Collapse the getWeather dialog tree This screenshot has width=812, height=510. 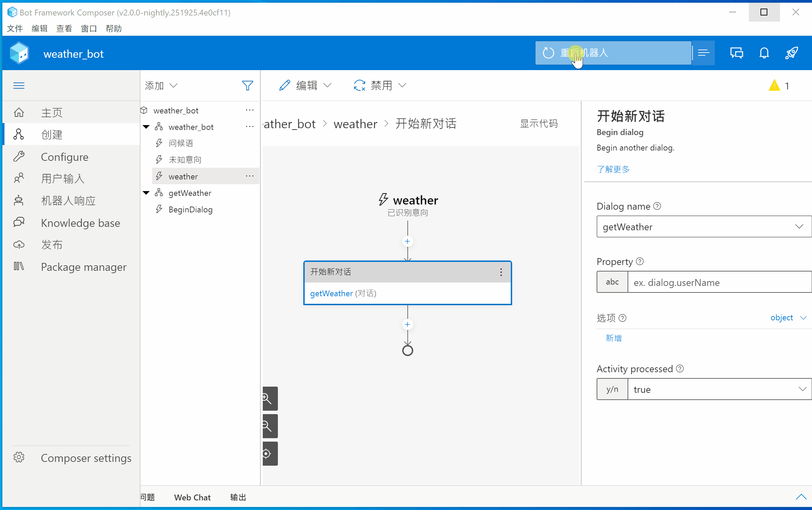[x=146, y=193]
